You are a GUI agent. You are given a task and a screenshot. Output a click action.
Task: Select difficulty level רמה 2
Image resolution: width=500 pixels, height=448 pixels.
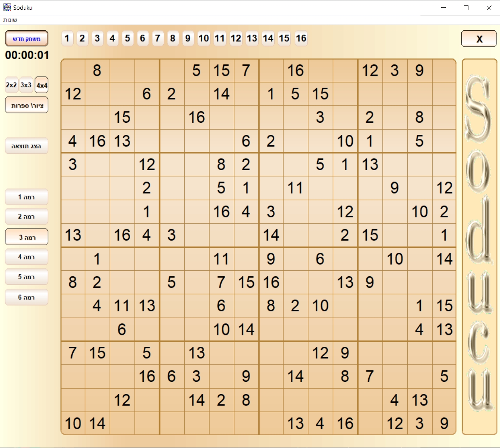pyautogui.click(x=27, y=216)
